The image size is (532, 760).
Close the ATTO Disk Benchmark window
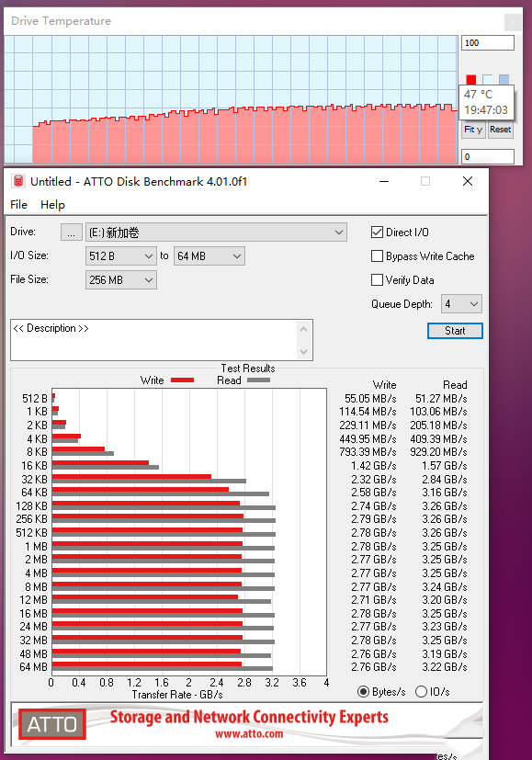click(468, 181)
